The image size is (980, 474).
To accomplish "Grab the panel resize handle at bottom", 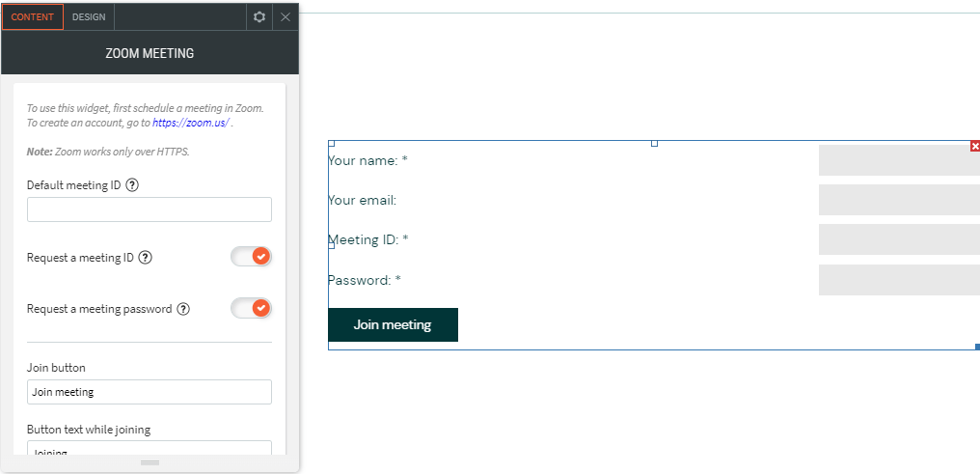I will [150, 463].
